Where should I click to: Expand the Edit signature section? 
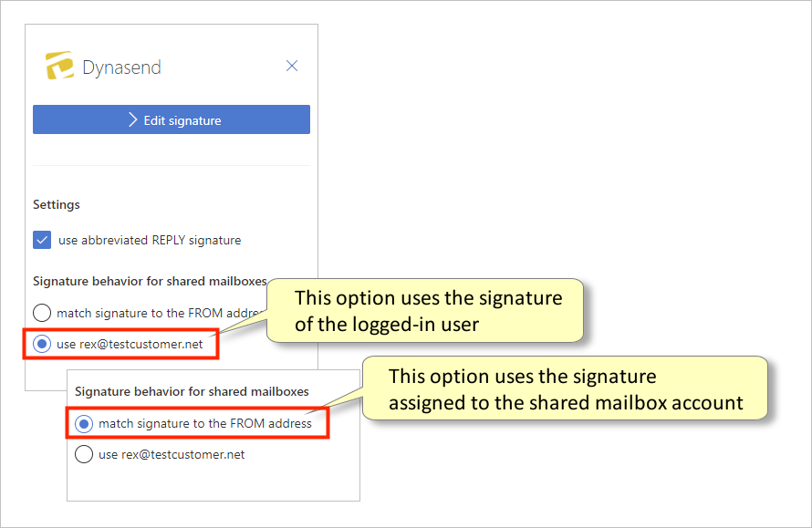coord(171,119)
